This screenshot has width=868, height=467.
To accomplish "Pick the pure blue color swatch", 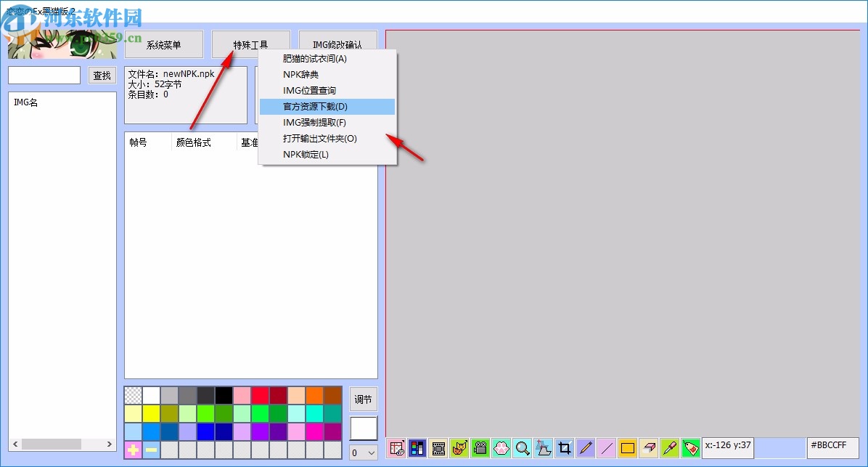I will click(205, 431).
